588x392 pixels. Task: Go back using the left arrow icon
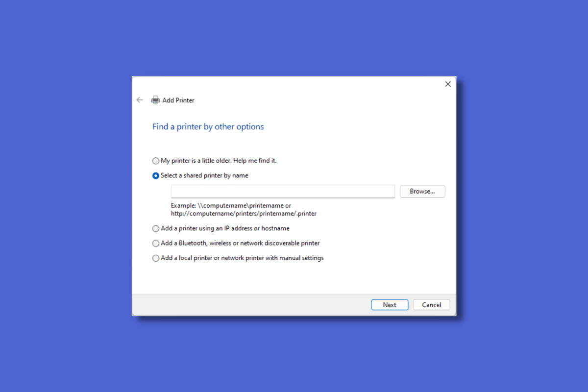[x=140, y=100]
